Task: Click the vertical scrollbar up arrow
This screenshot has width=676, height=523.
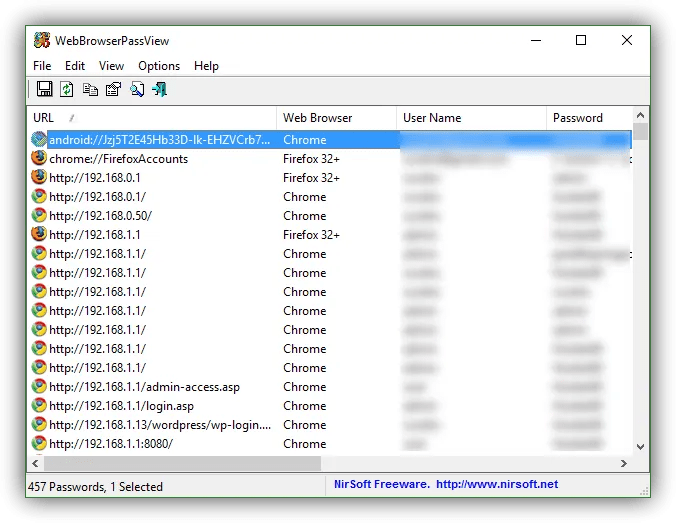Action: coord(640,115)
